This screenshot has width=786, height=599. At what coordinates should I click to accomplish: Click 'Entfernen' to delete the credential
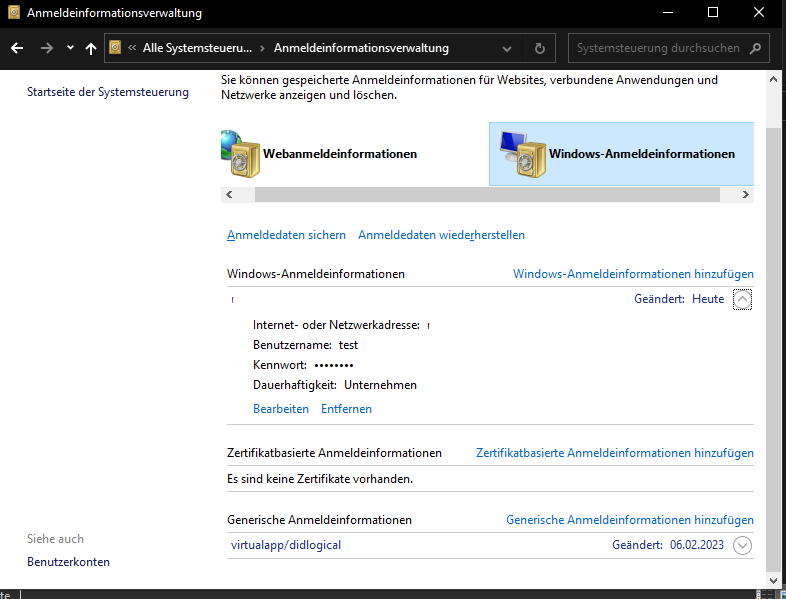[x=346, y=409]
